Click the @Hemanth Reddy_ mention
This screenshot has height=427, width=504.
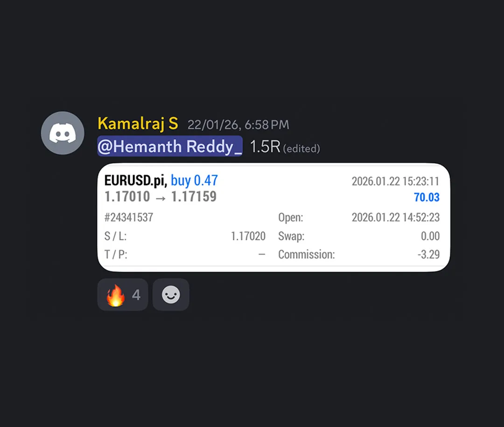170,146
